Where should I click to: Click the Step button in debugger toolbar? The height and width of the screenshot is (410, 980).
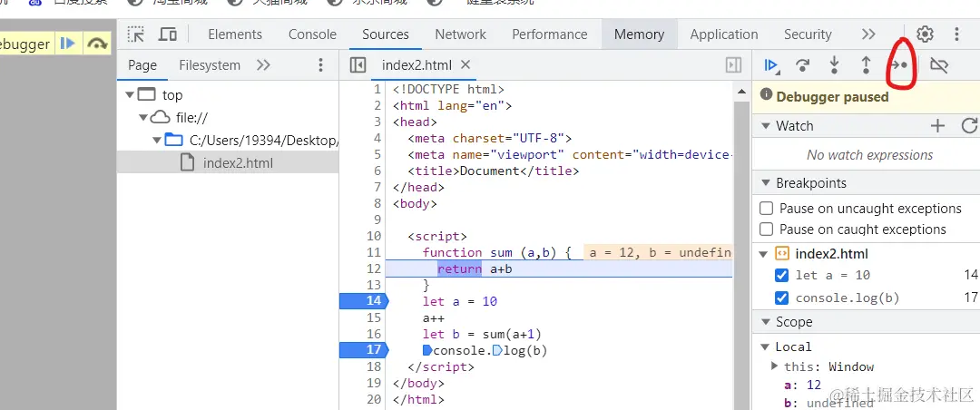pyautogui.click(x=898, y=64)
